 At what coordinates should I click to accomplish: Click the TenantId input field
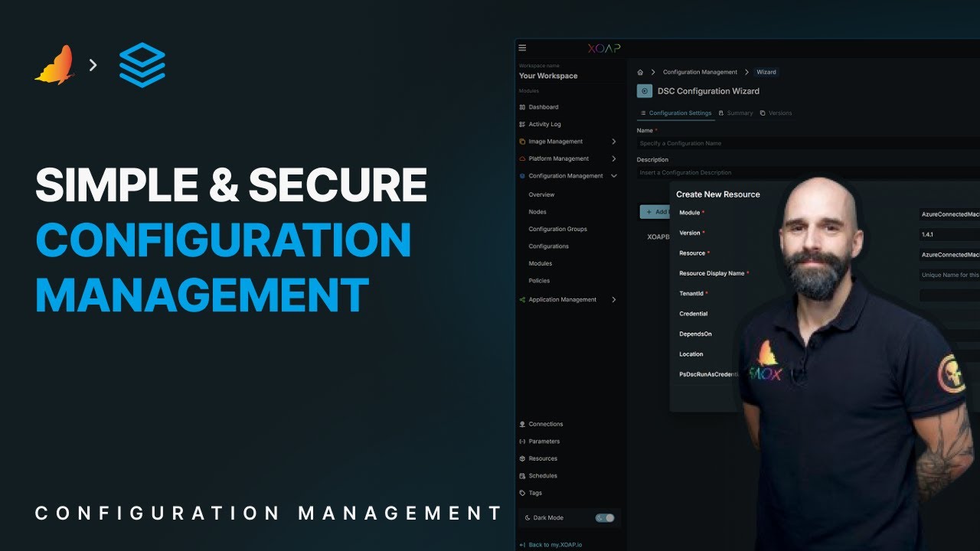coord(949,295)
